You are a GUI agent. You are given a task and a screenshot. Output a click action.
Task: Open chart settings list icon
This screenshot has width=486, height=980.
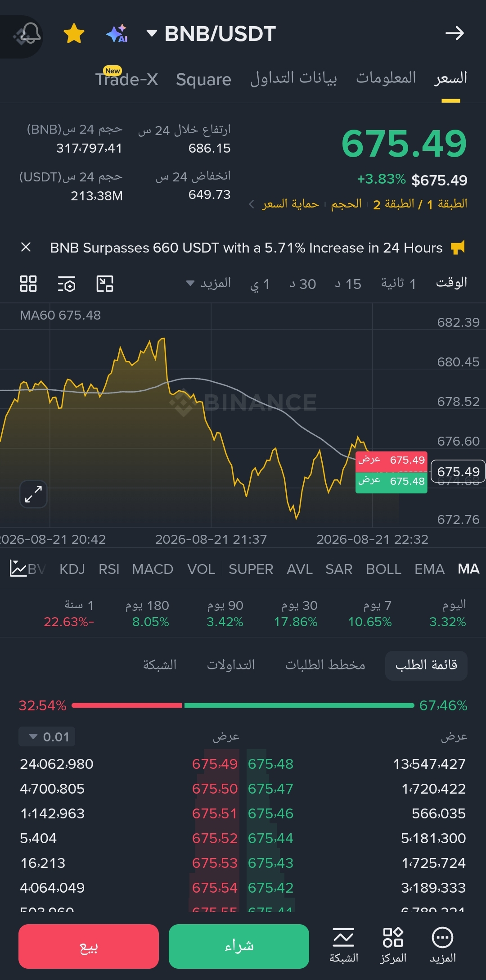point(67,284)
